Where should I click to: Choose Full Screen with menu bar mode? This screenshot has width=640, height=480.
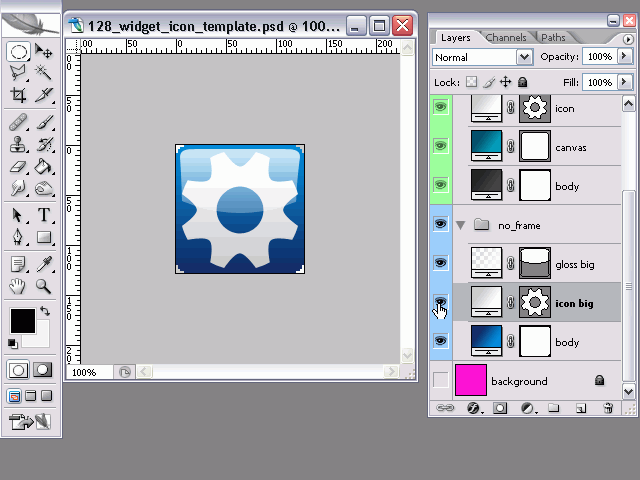pos(31,396)
